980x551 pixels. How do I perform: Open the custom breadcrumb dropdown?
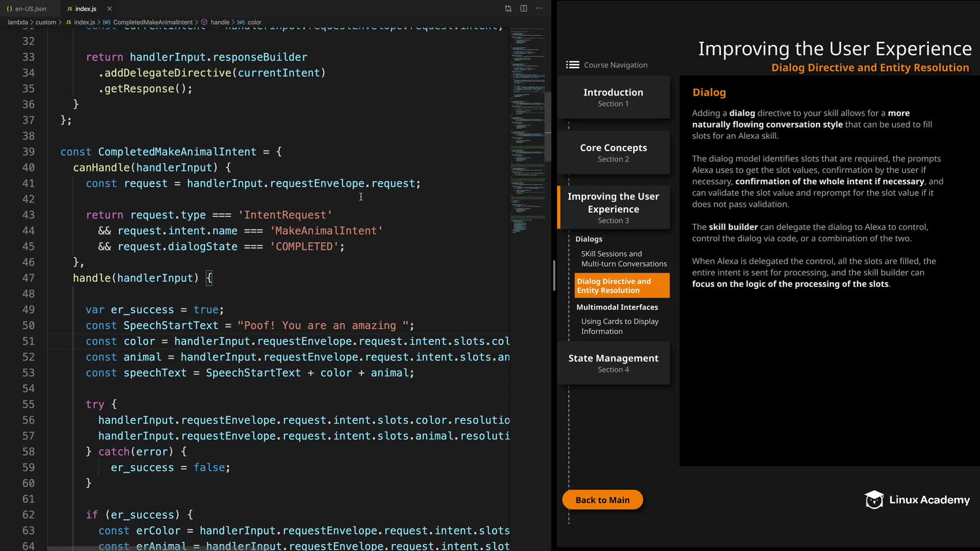click(x=46, y=22)
